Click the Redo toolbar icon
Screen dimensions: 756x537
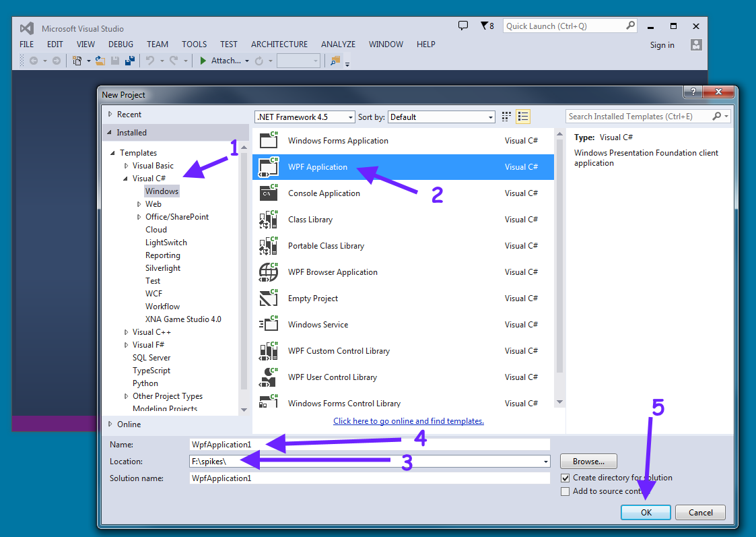[174, 61]
